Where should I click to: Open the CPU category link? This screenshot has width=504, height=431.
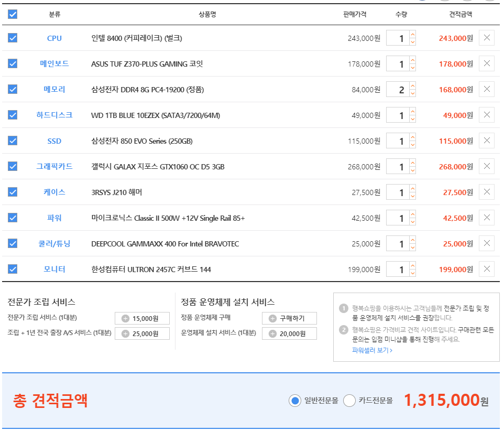click(x=54, y=38)
